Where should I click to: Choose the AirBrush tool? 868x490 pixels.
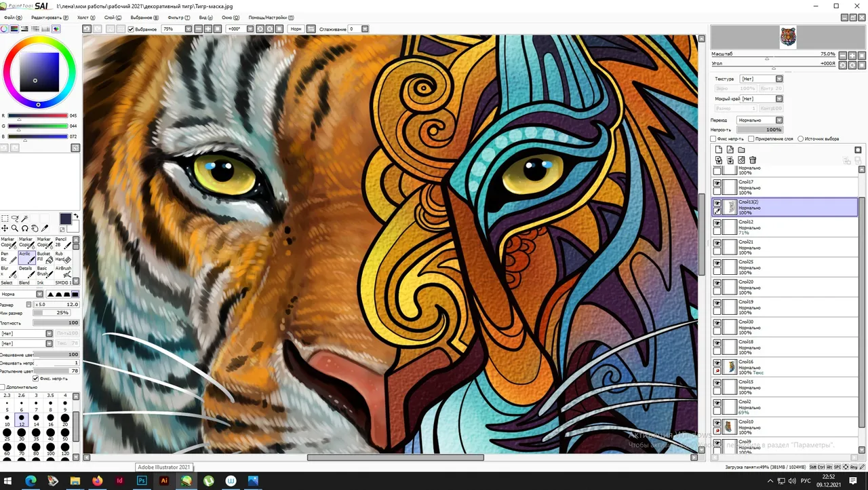63,272
